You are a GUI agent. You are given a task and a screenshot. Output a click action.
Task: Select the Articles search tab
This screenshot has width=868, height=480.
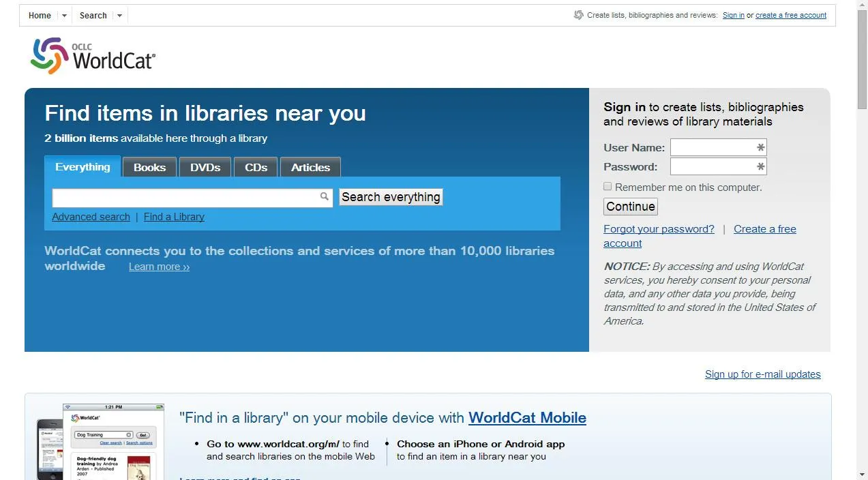coord(310,166)
